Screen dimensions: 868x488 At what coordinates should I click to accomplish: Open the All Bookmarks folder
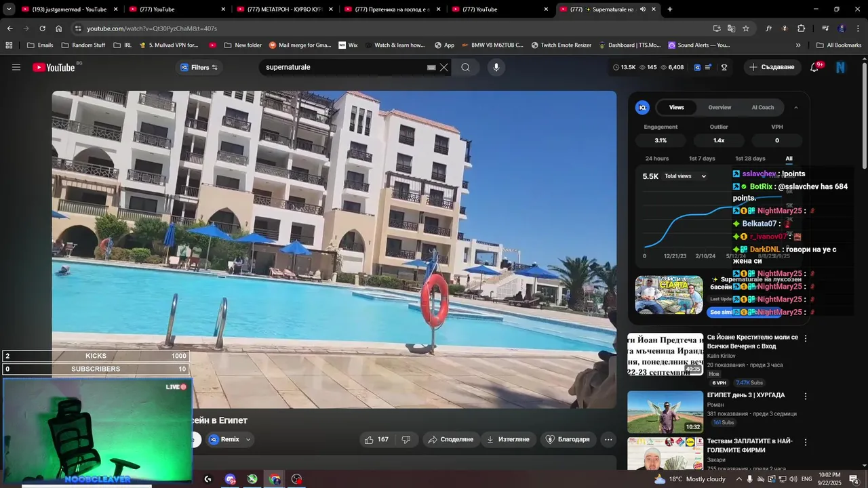pyautogui.click(x=838, y=45)
